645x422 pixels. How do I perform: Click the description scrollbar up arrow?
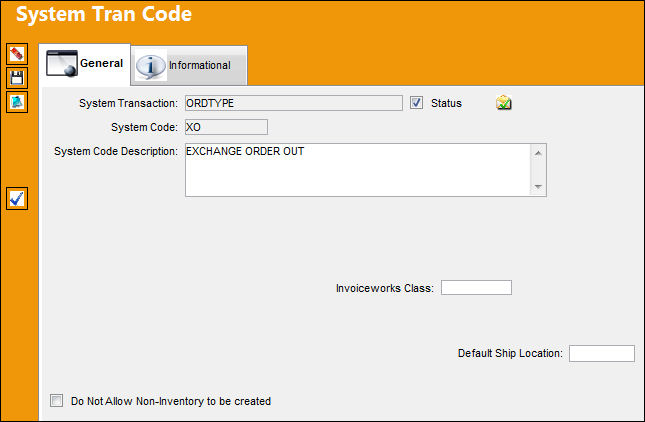tap(538, 153)
